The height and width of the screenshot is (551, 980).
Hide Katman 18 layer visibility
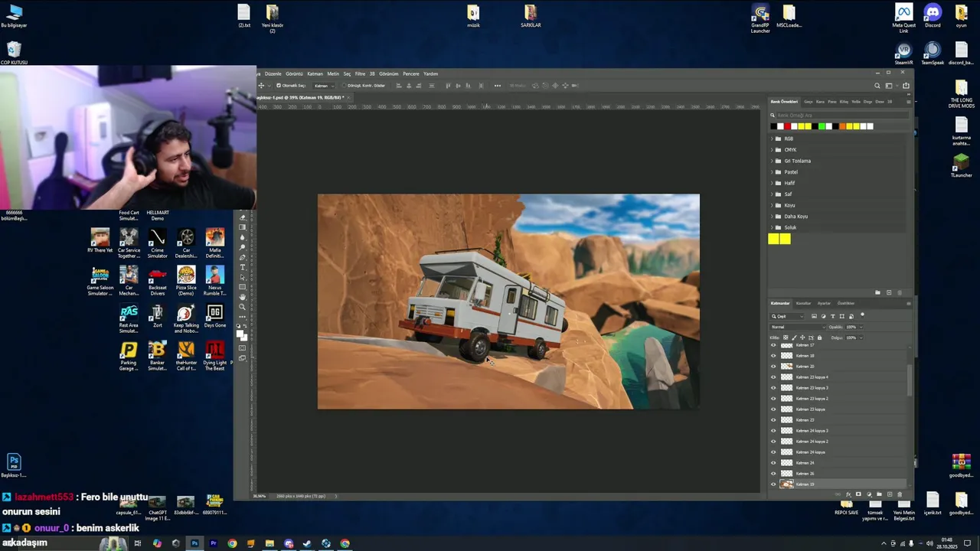(x=773, y=356)
